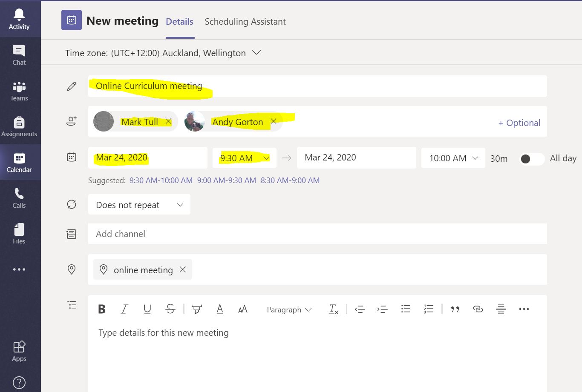Open the Files section
Screen dimensions: 582x392
19,233
